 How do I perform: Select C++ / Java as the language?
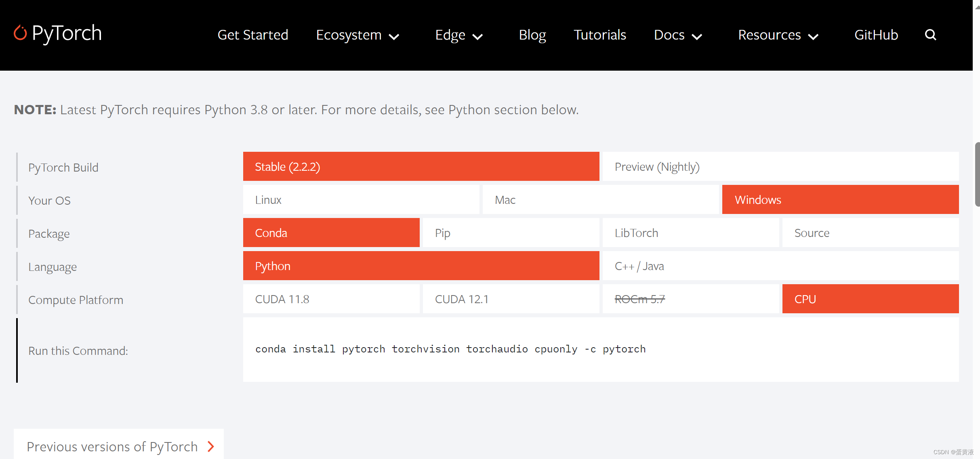tap(780, 266)
